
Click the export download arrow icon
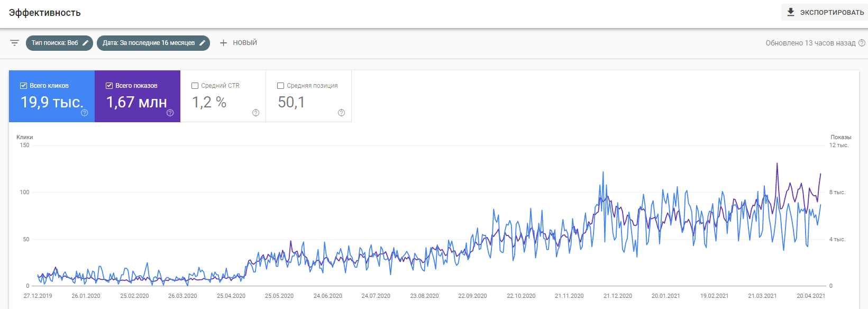791,12
